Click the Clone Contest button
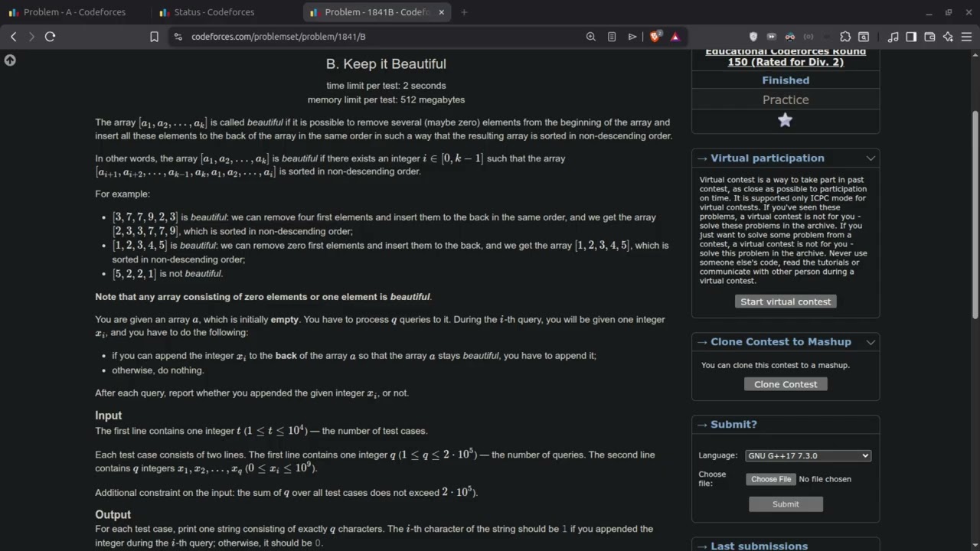The width and height of the screenshot is (980, 551). pyautogui.click(x=786, y=384)
